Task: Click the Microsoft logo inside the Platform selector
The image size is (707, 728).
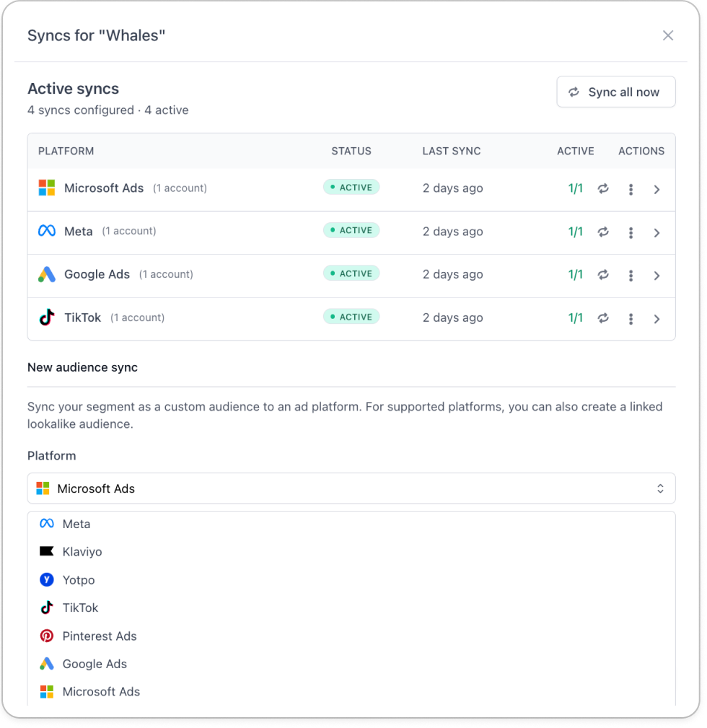Action: [43, 488]
